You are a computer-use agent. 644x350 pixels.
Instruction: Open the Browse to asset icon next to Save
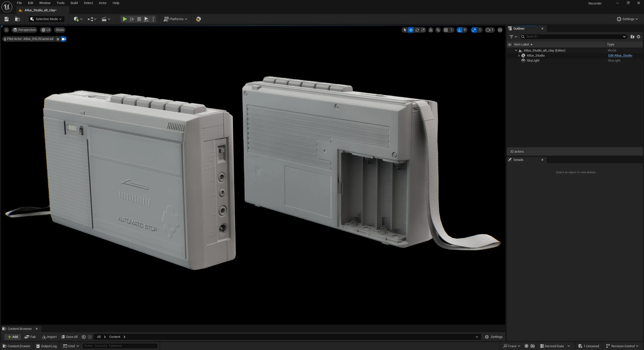click(17, 19)
